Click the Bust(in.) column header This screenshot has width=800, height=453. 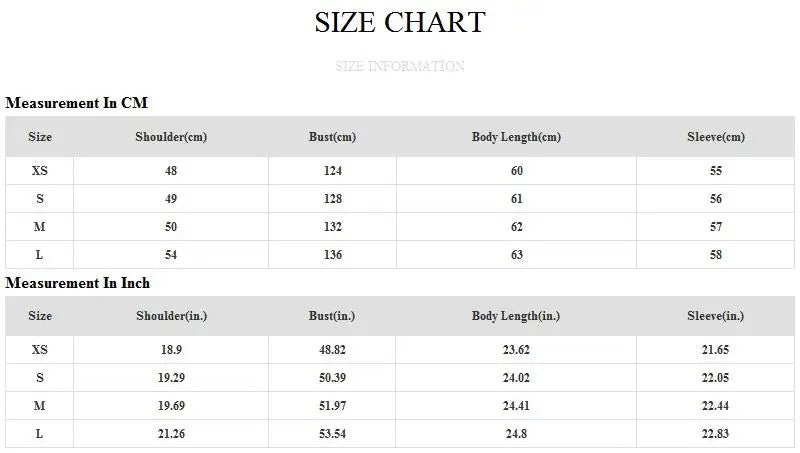332,316
